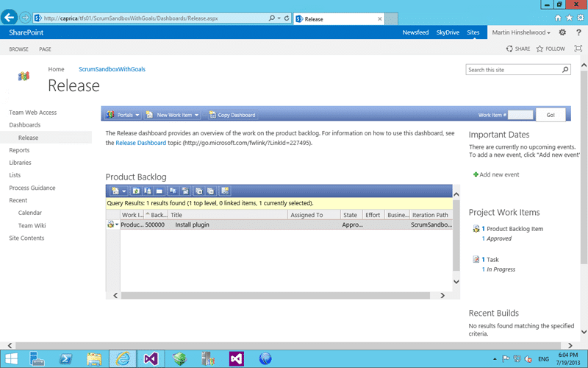Click the Expand All icon in Product Backlog toolbar
This screenshot has height=368, width=588.
(198, 191)
